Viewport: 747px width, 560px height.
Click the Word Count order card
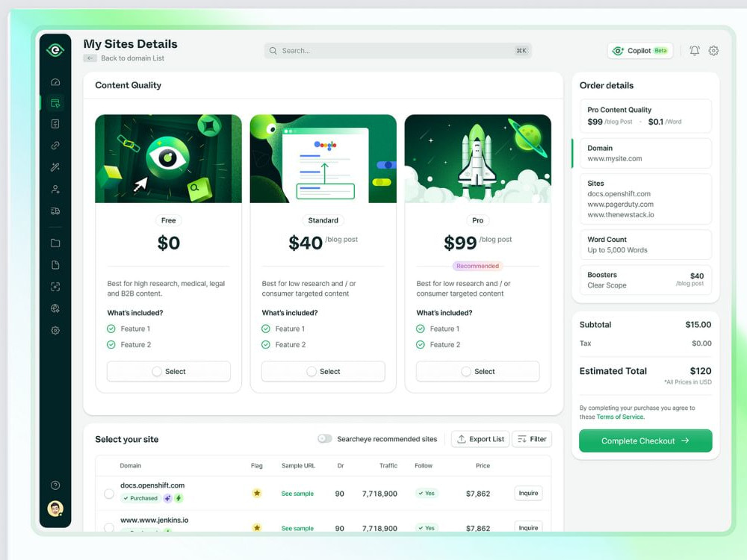click(645, 245)
